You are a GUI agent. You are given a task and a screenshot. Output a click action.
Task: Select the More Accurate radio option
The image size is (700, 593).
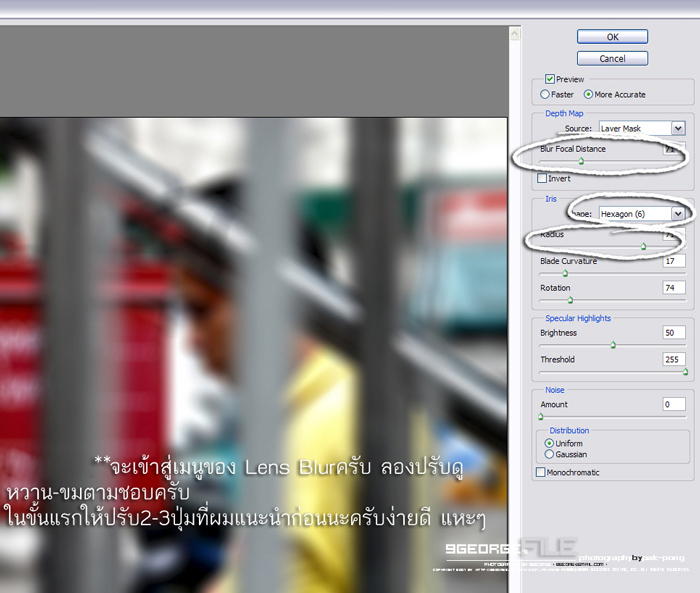588,94
